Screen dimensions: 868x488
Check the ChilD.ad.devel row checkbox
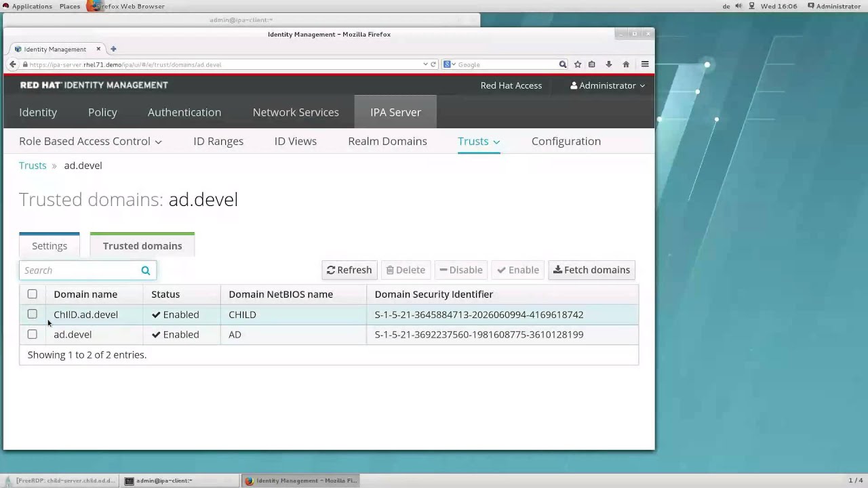point(32,314)
